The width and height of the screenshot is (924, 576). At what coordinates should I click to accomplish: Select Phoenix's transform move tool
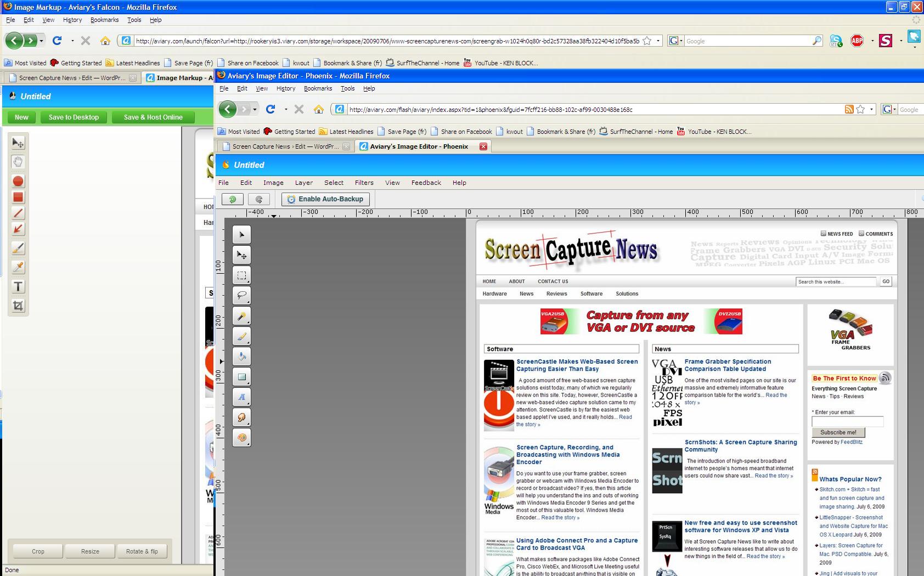click(x=241, y=255)
